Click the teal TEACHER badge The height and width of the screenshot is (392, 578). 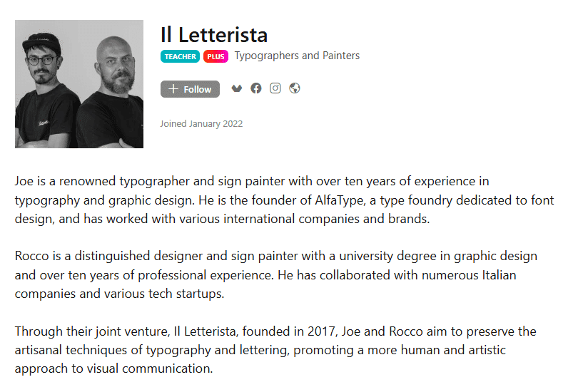click(181, 56)
